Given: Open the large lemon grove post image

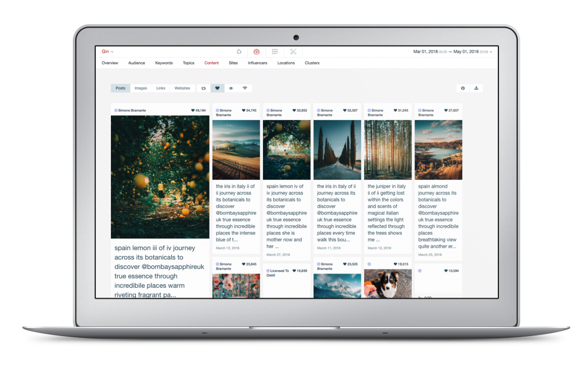Looking at the screenshot, I should click(x=160, y=177).
